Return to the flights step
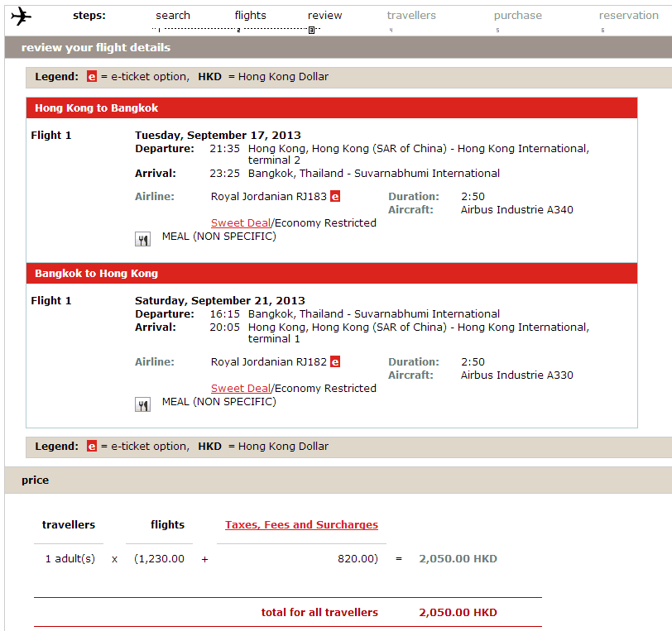Screen dimensions: 672x631 (250, 16)
